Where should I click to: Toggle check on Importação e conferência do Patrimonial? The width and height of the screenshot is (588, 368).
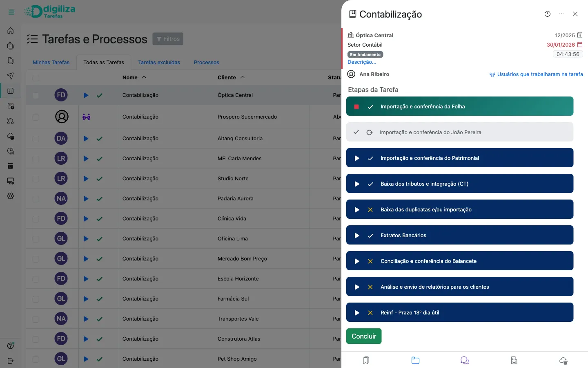pyautogui.click(x=370, y=158)
